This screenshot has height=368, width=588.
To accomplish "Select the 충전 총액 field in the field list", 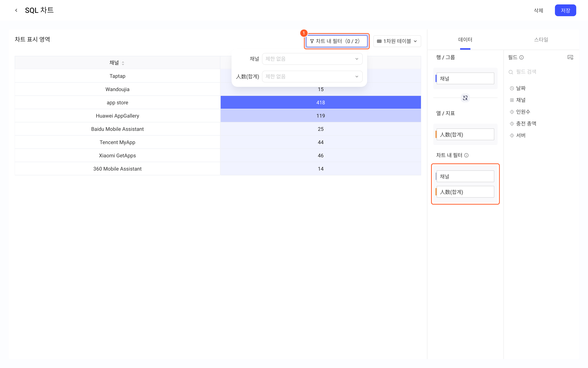I will (x=526, y=124).
